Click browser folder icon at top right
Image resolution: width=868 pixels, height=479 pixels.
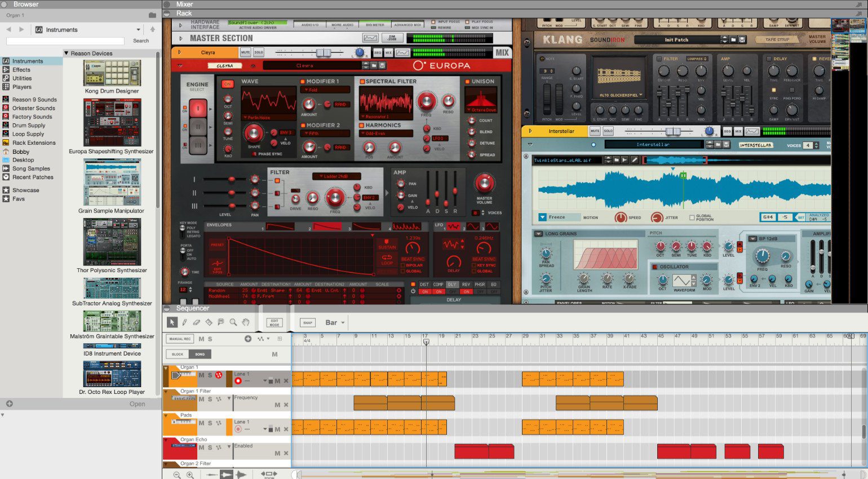[x=152, y=15]
